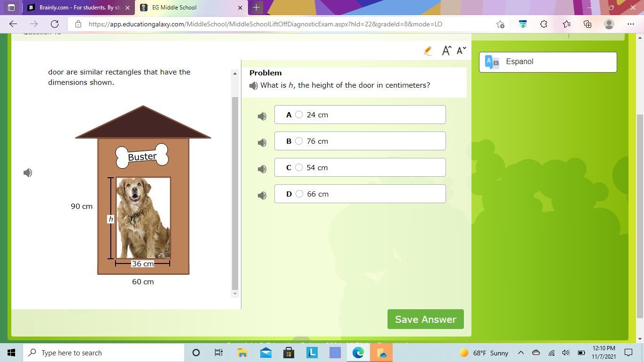
Task: Play audio for answer choice A
Action: [x=262, y=116]
